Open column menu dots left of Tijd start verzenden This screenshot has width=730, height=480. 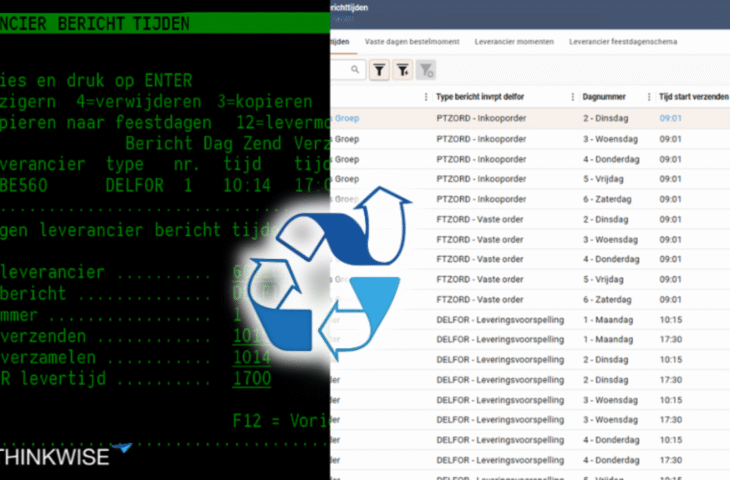pyautogui.click(x=650, y=97)
